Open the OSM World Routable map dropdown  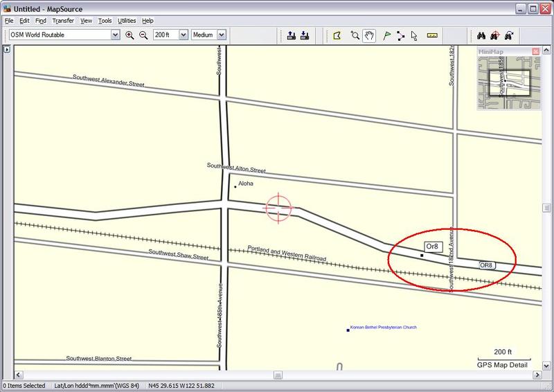115,35
